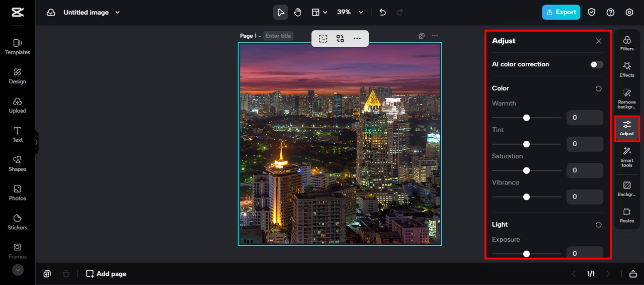Screen dimensions: 644x285
Task: Open the pages panel icon at bottom right
Action: [x=633, y=274]
